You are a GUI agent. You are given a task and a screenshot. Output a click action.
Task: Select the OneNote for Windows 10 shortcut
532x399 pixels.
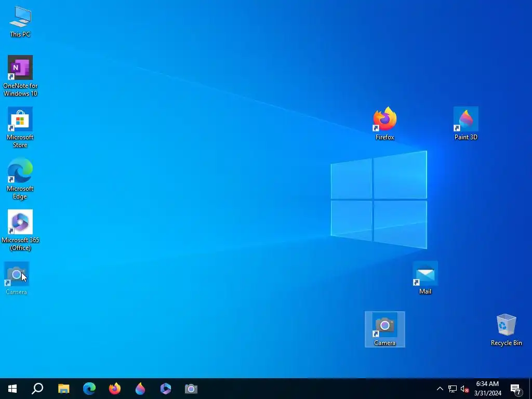20,76
